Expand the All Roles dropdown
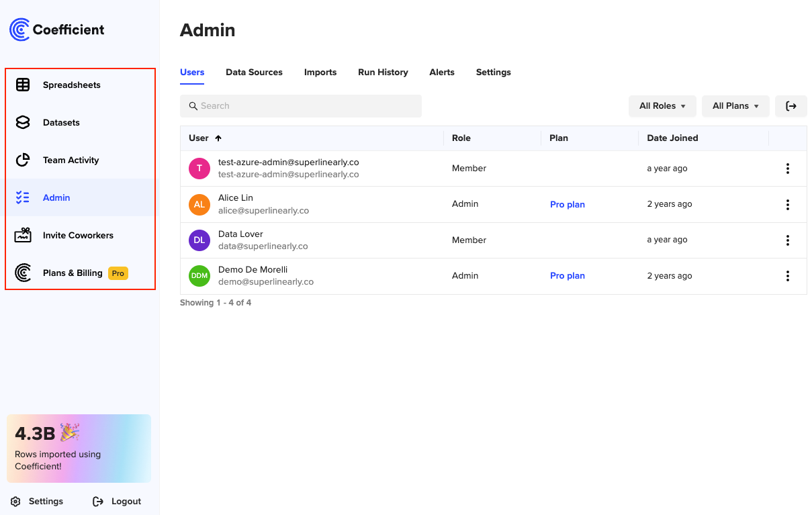The width and height of the screenshot is (812, 515). pos(662,106)
